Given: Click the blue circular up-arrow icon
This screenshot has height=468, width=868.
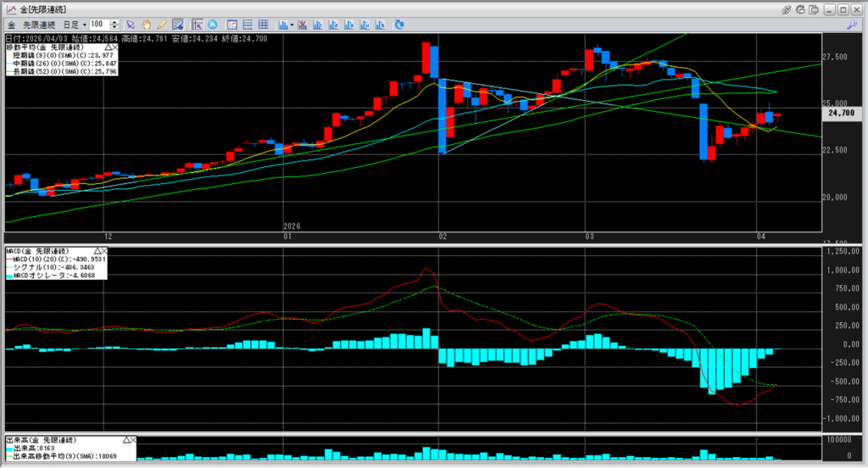Looking at the screenshot, I should click(212, 25).
